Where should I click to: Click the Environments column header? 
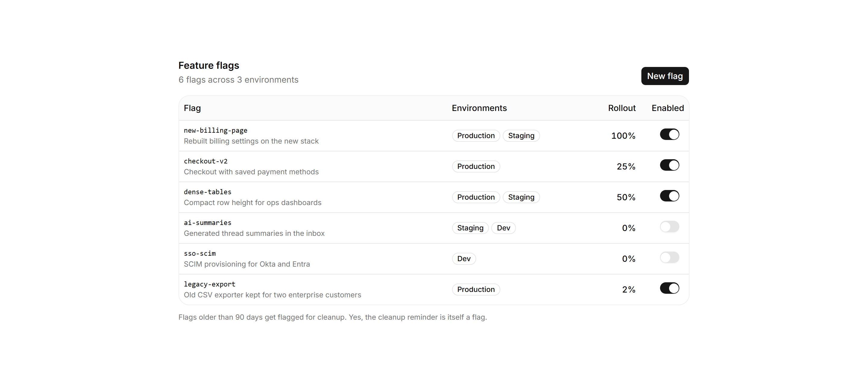pyautogui.click(x=479, y=108)
